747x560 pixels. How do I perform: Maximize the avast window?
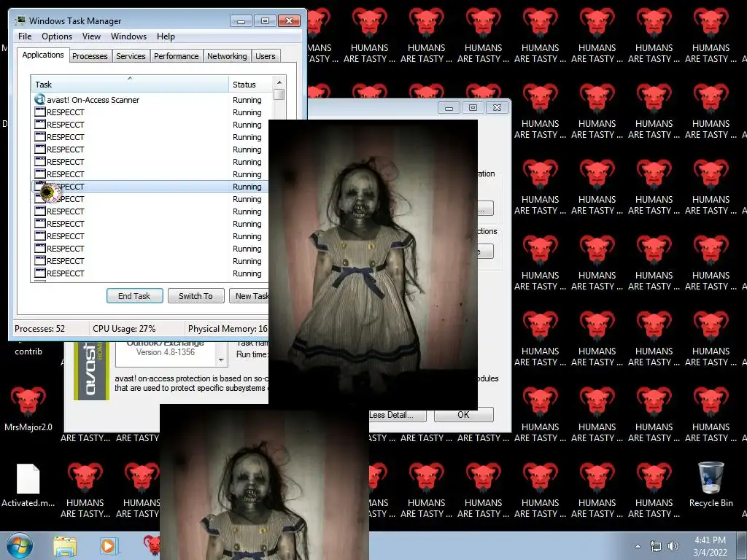click(x=473, y=108)
